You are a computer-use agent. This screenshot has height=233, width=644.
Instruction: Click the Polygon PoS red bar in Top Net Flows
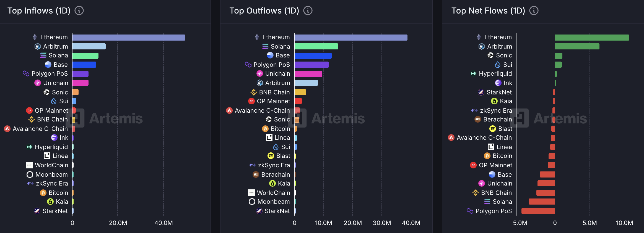(x=538, y=211)
